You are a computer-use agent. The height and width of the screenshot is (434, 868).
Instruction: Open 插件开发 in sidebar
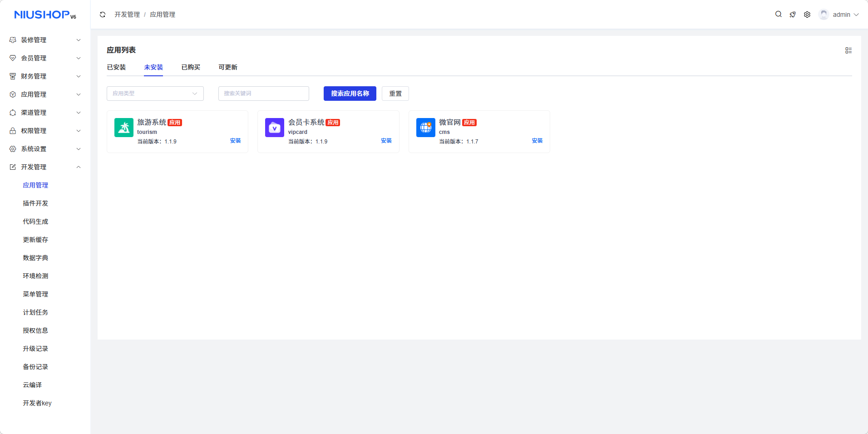tap(35, 203)
